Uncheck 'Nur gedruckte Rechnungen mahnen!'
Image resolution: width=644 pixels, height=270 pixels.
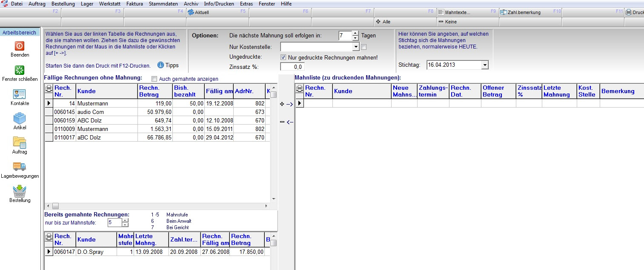[x=283, y=57]
